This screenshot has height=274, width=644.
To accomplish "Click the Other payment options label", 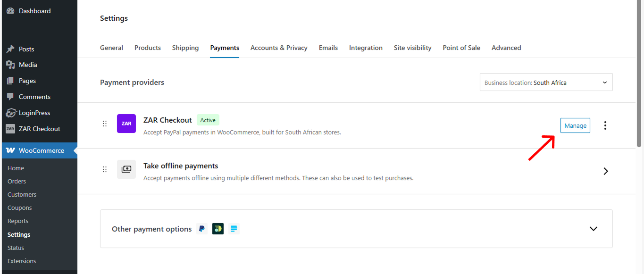I will click(x=151, y=229).
